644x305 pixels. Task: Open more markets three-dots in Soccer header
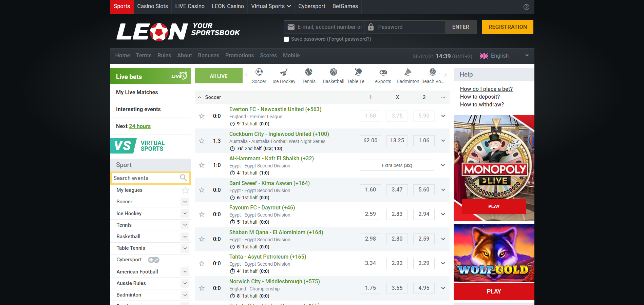[443, 97]
